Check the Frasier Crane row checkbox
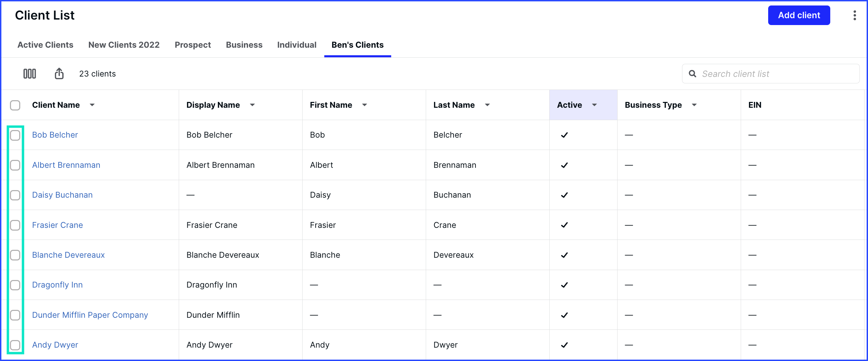 pos(15,225)
